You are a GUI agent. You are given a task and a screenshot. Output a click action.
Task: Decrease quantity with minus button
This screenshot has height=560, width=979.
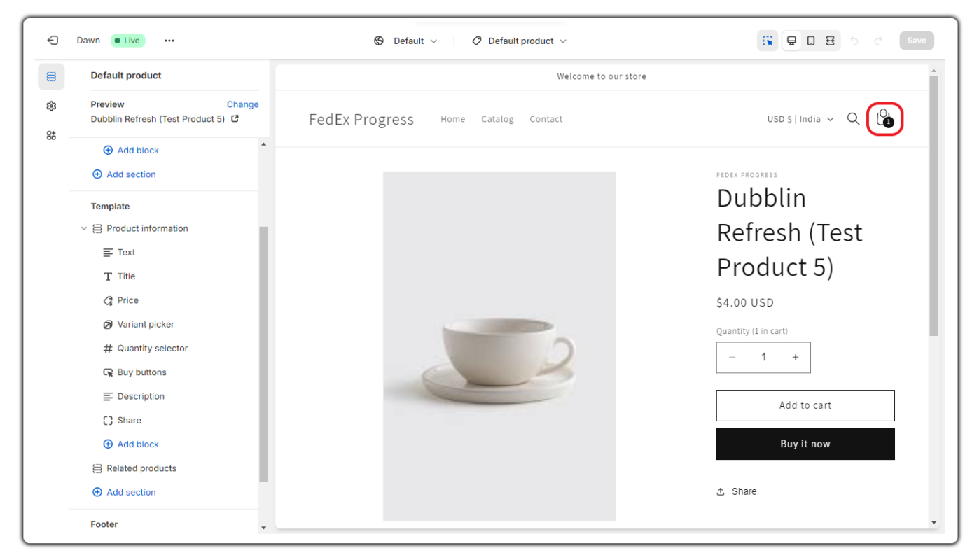732,357
